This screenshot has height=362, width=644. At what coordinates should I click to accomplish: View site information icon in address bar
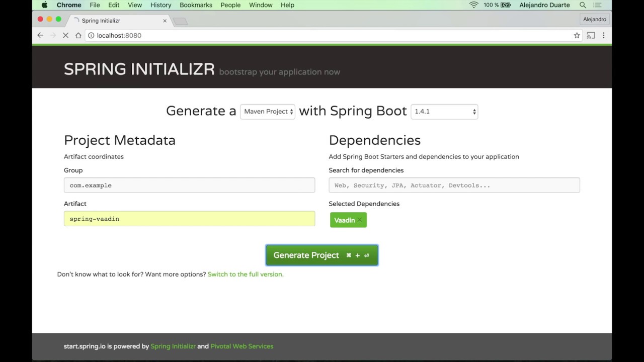(x=91, y=35)
